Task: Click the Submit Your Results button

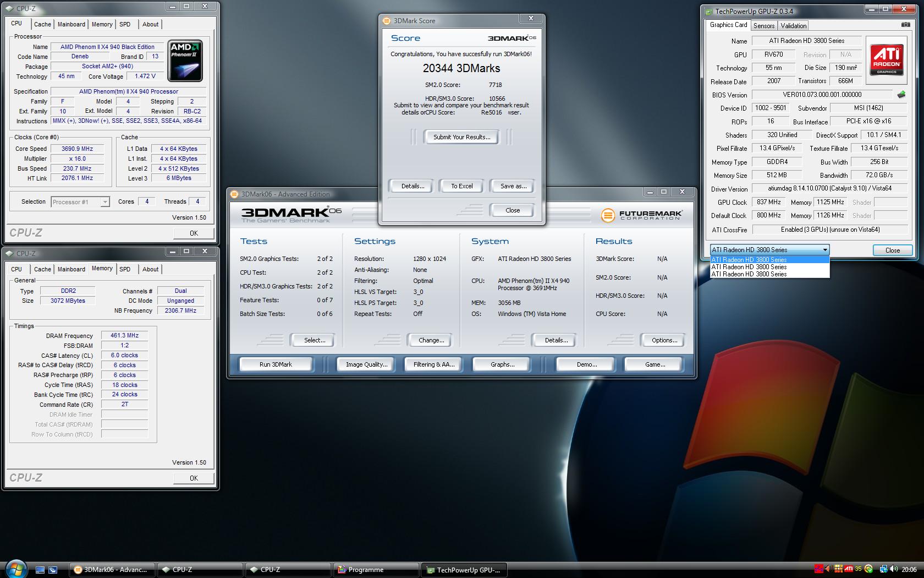Action: (461, 137)
